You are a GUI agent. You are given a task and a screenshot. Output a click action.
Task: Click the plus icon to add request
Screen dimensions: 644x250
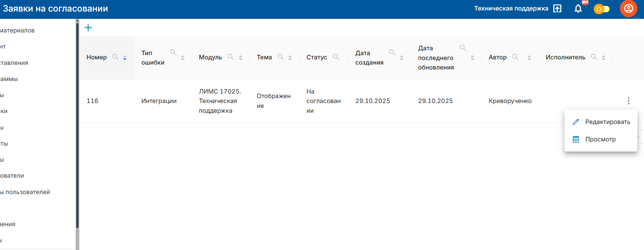tap(88, 28)
